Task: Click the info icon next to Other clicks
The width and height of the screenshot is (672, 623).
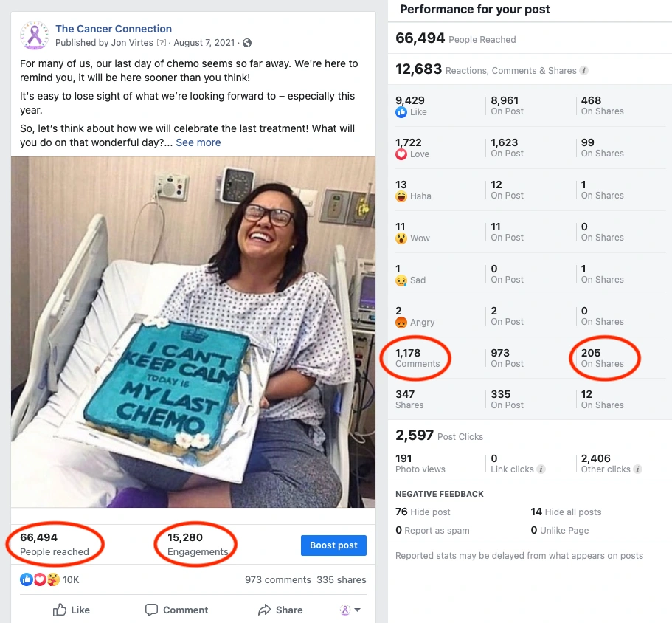Action: tap(638, 469)
